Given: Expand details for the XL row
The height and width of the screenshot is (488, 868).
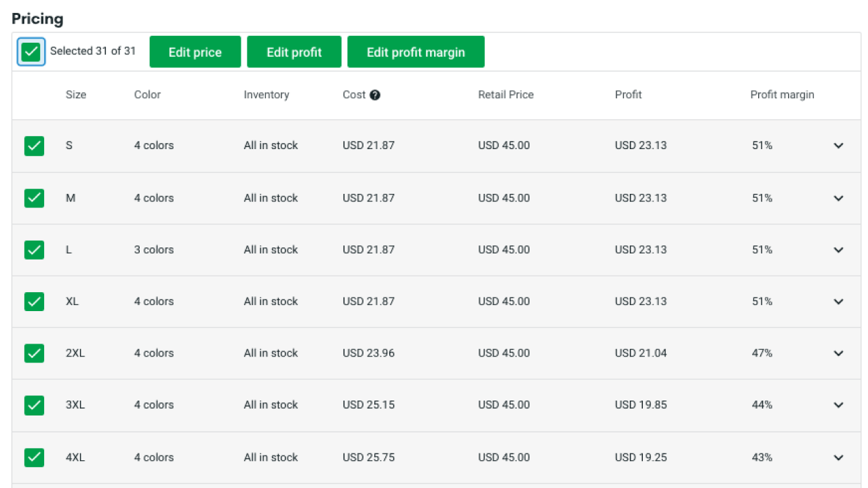Looking at the screenshot, I should pyautogui.click(x=838, y=301).
